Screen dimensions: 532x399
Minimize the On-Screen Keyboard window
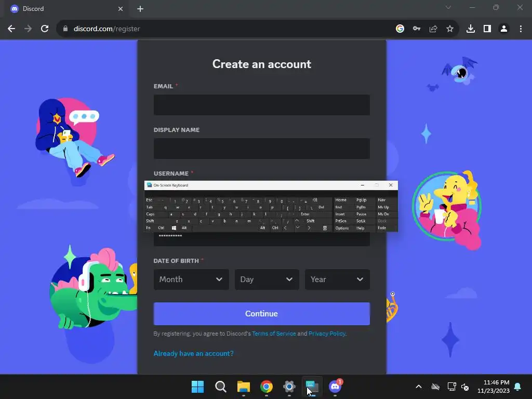coord(362,185)
